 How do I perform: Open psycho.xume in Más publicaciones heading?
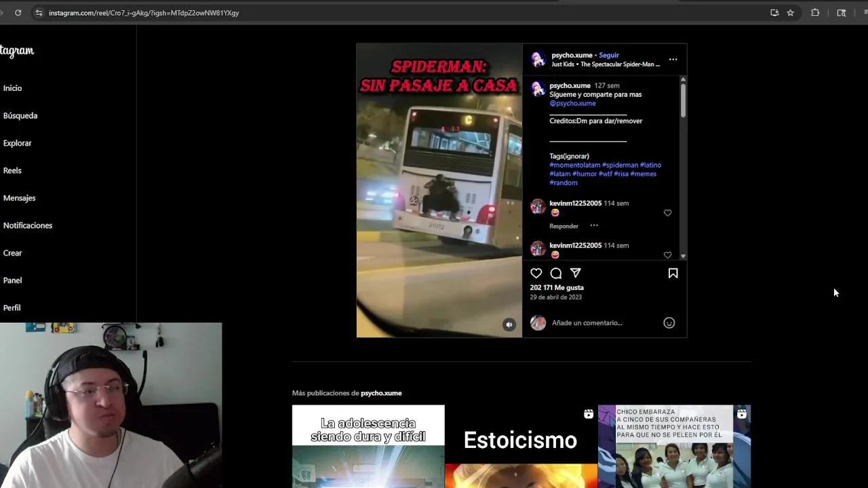click(x=381, y=393)
